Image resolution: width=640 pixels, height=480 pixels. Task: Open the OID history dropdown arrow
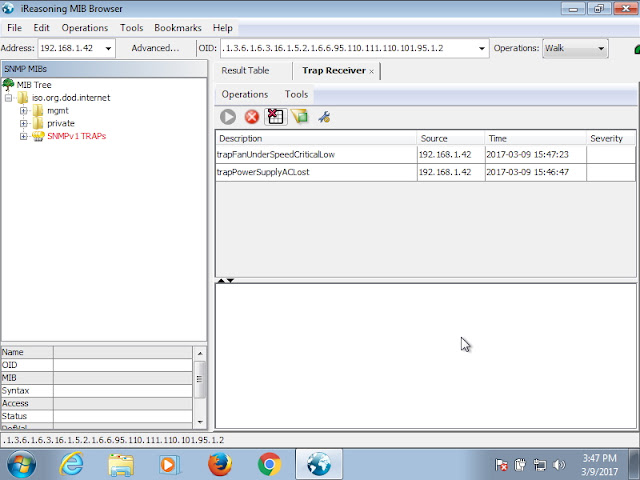(482, 48)
